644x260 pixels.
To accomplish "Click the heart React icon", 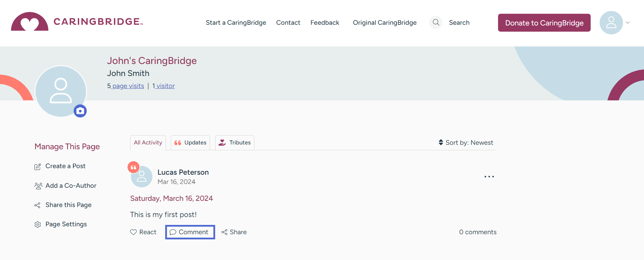I will coord(134,232).
